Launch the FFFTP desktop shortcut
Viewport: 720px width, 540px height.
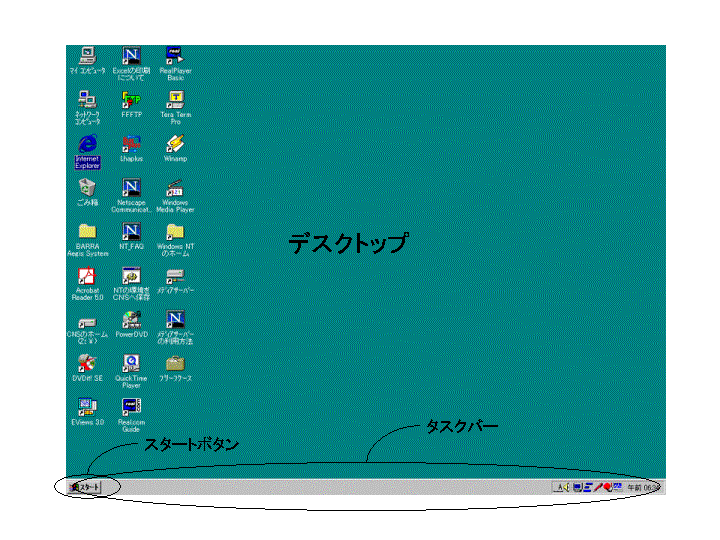[x=131, y=99]
